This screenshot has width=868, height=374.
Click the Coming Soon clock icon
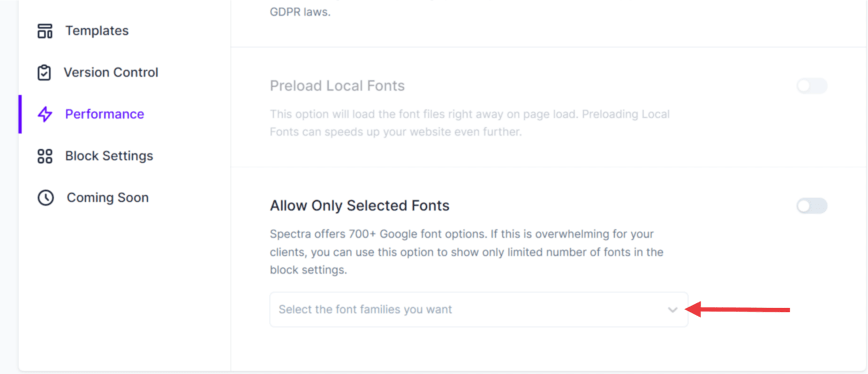(x=46, y=197)
